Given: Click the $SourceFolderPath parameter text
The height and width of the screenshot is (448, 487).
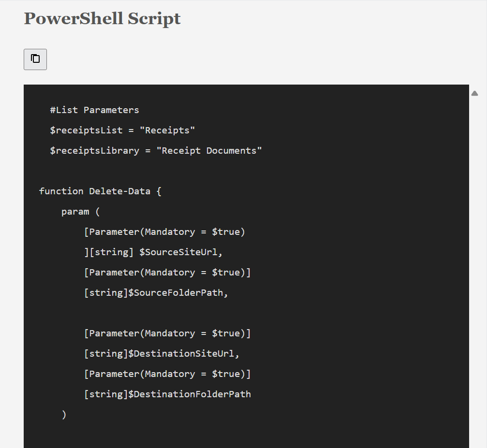Looking at the screenshot, I should click(177, 293).
